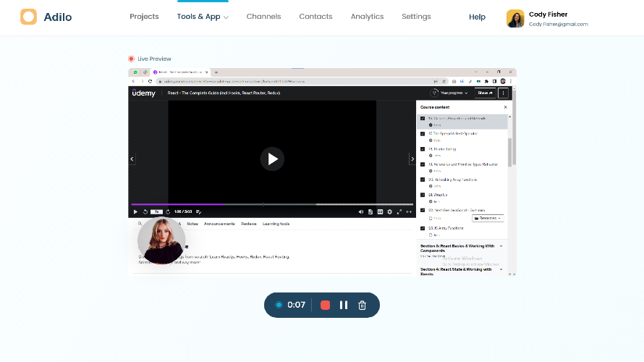Delete the recording with the trash icon
This screenshot has width=644, height=362.
coord(363,305)
